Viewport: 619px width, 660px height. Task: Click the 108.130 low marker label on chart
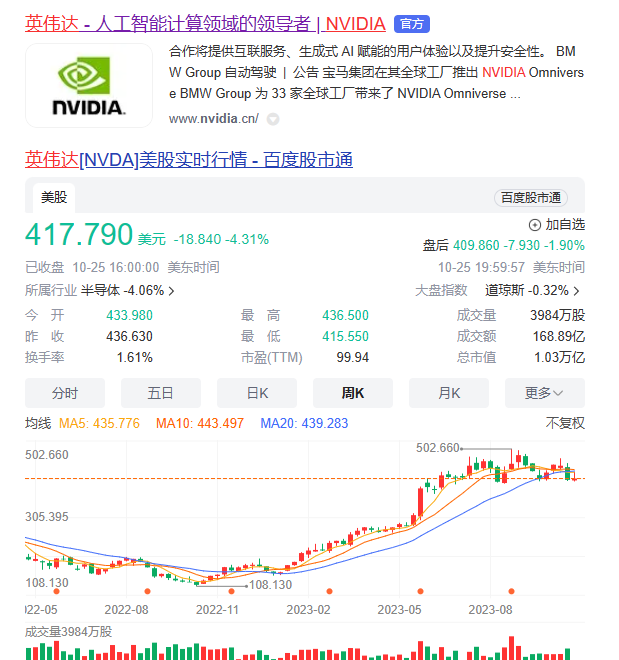pos(271,585)
